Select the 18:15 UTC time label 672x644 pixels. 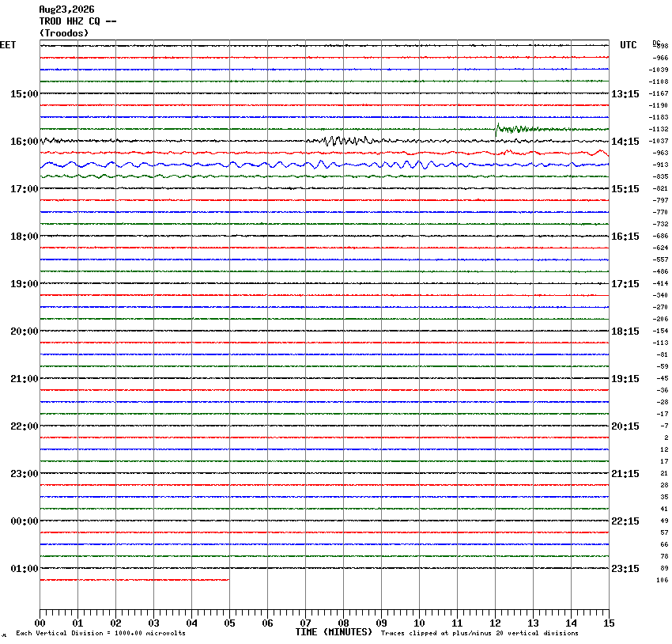pyautogui.click(x=625, y=331)
